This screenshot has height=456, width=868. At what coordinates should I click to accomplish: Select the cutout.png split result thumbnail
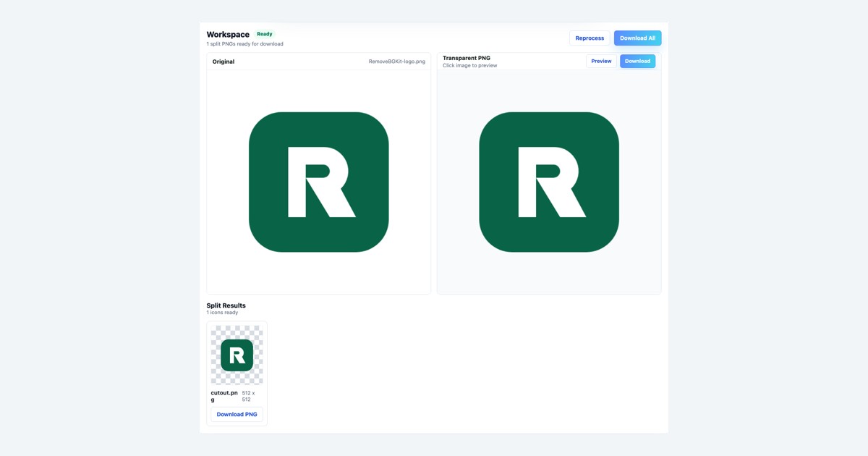point(237,355)
